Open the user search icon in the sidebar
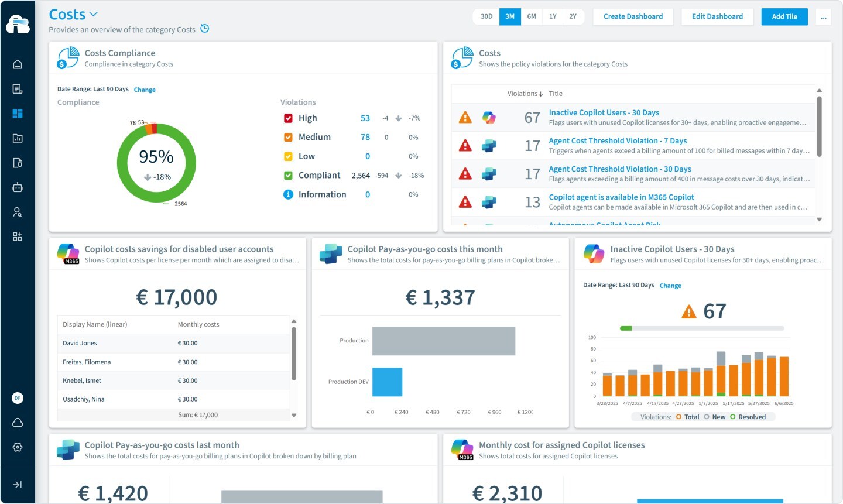The image size is (843, 504). [18, 212]
